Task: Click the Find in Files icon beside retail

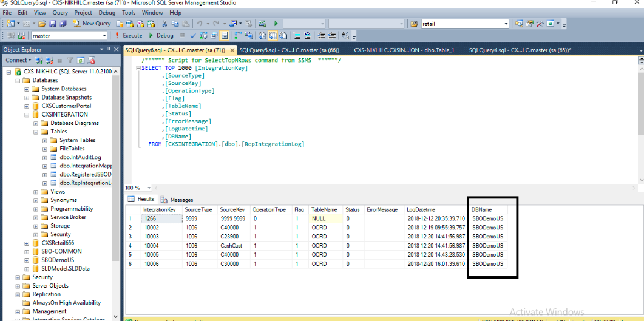Action: (415, 24)
